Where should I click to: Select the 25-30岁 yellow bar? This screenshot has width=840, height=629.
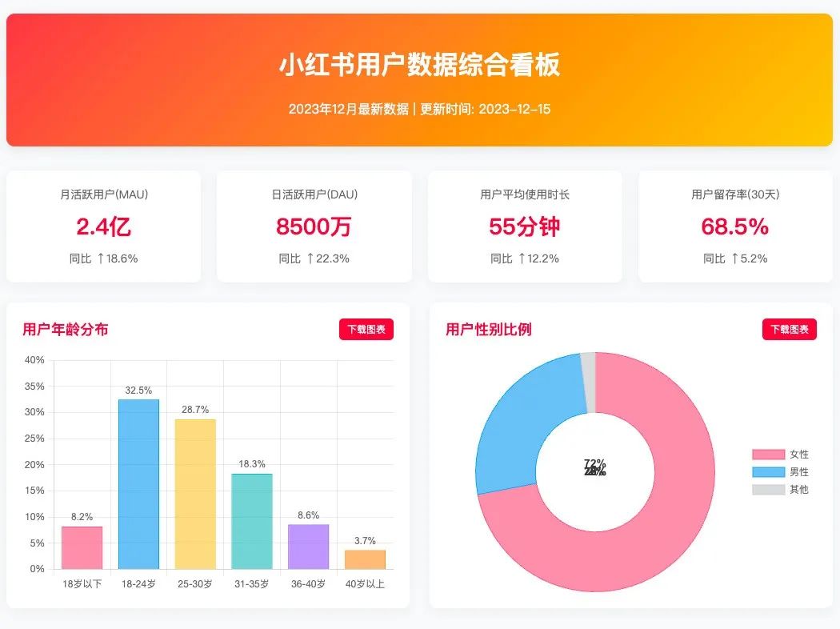pos(195,494)
